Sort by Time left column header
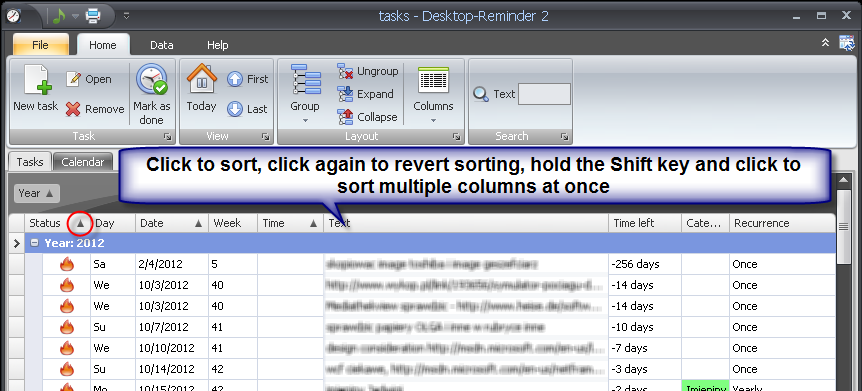 tap(645, 223)
